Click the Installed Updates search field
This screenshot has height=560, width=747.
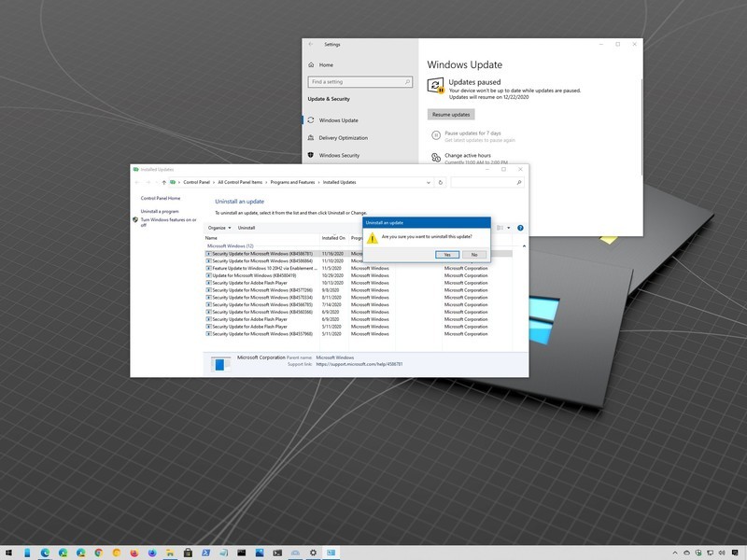[x=486, y=182]
